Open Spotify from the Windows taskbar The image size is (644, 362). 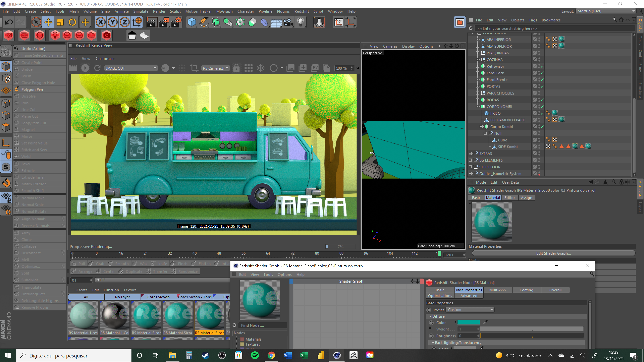pos(255,355)
